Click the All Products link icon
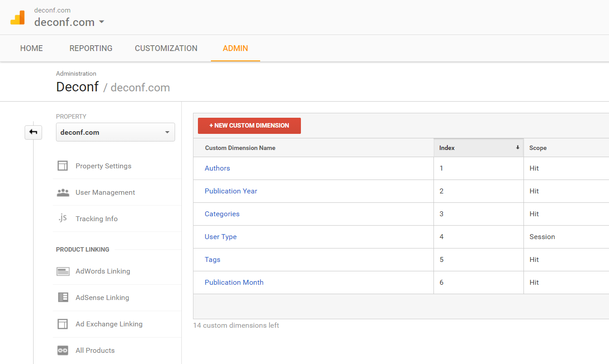Viewport: 609px width, 364px height. click(x=62, y=350)
